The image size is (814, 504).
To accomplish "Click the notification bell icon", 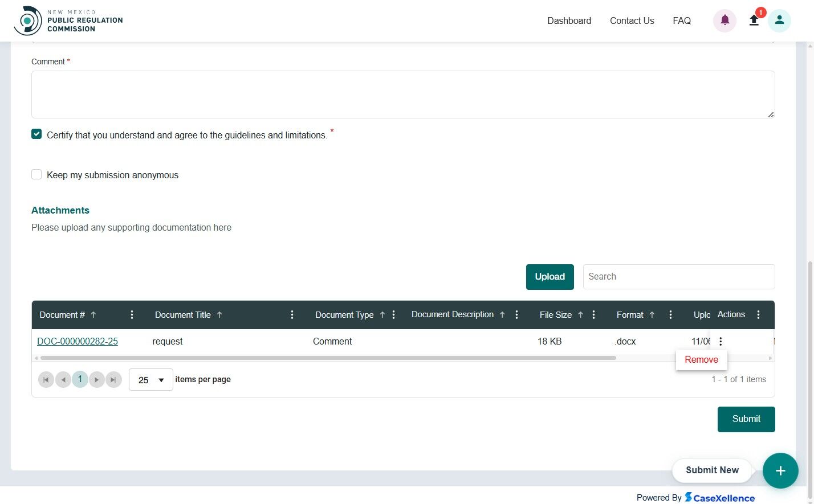I will click(724, 20).
